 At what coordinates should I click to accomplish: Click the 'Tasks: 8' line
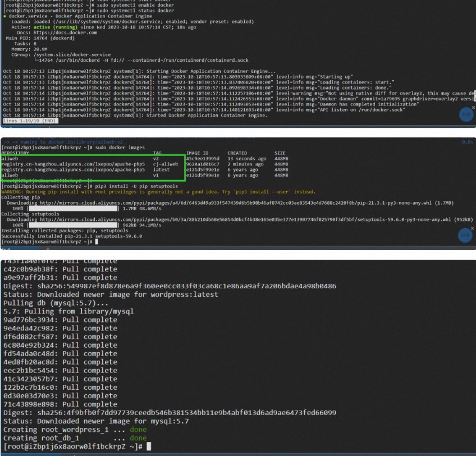25,43
